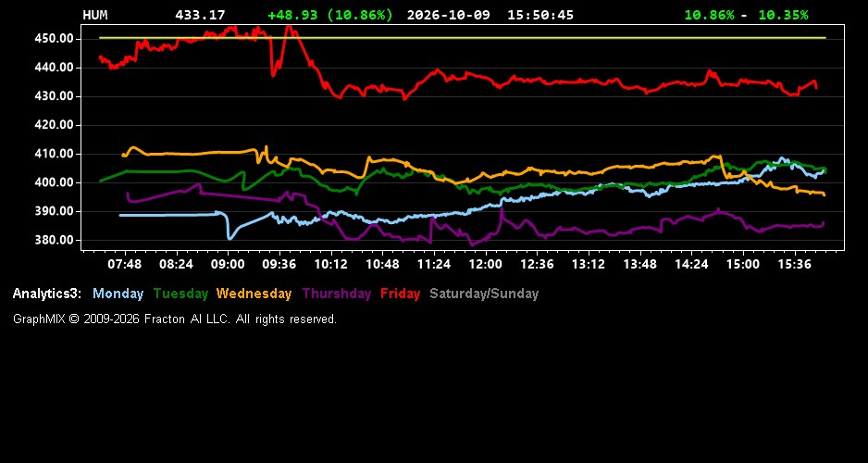Click the 380.00 y-axis label
The height and width of the screenshot is (463, 868).
(55, 241)
